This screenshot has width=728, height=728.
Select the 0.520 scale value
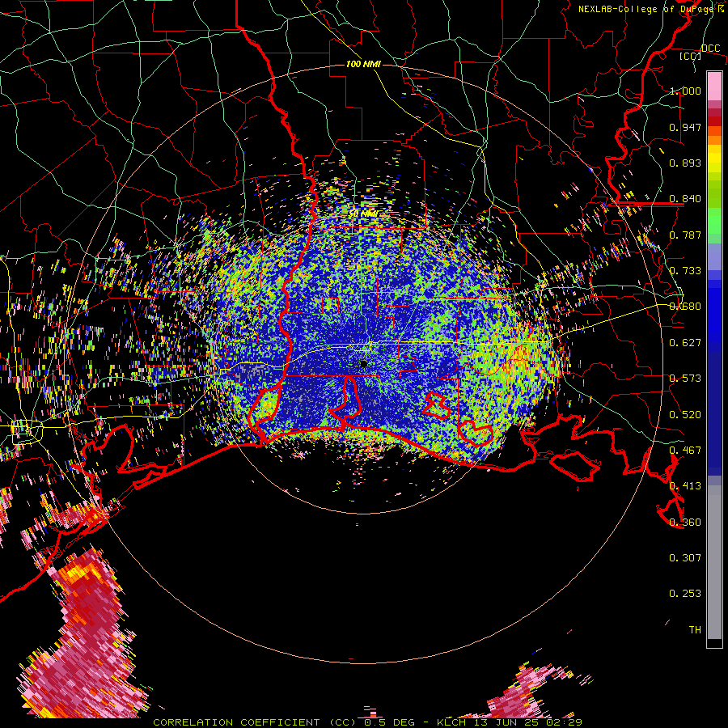[x=685, y=415]
